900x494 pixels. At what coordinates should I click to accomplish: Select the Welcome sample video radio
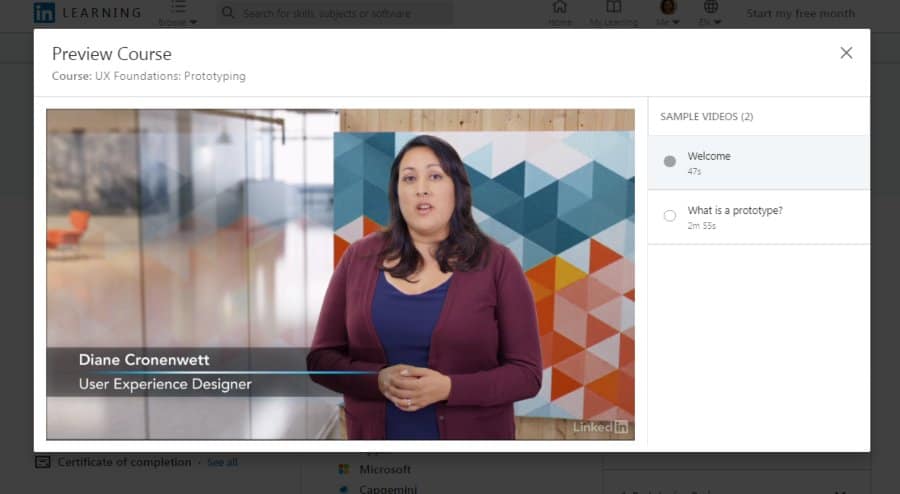(669, 161)
